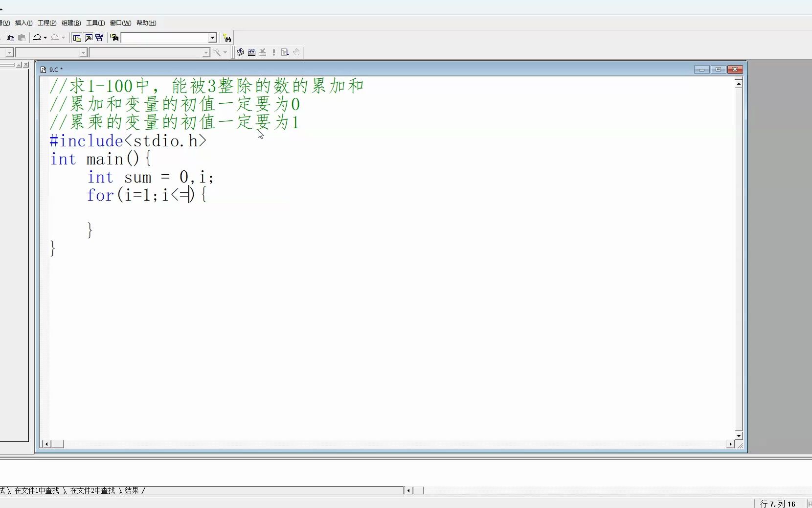Expand the WizardBar filter combo box

83,52
